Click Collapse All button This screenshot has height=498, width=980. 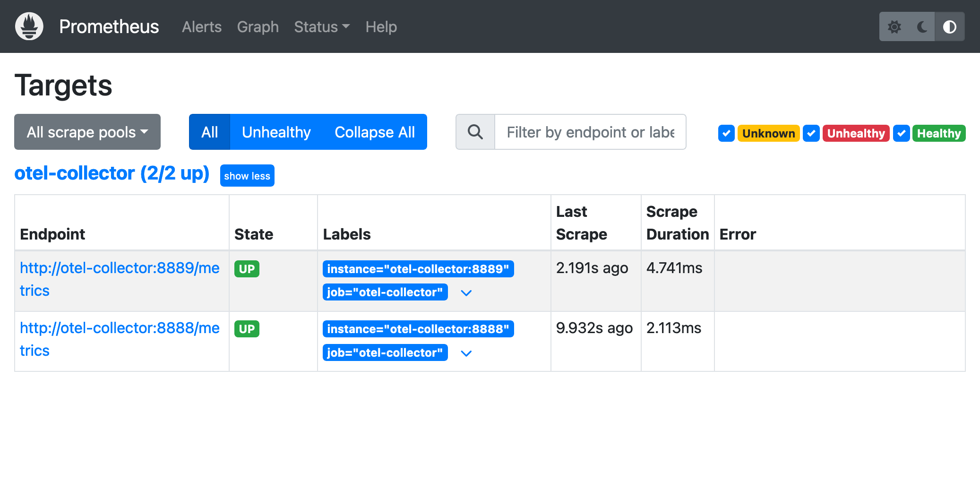coord(375,132)
